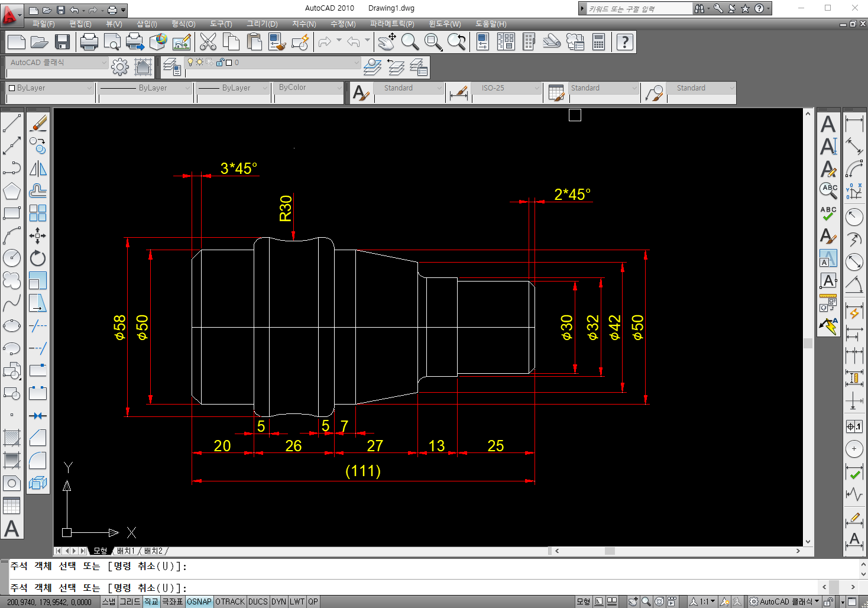Open the ISO-25 dimension style dropdown

coord(507,88)
